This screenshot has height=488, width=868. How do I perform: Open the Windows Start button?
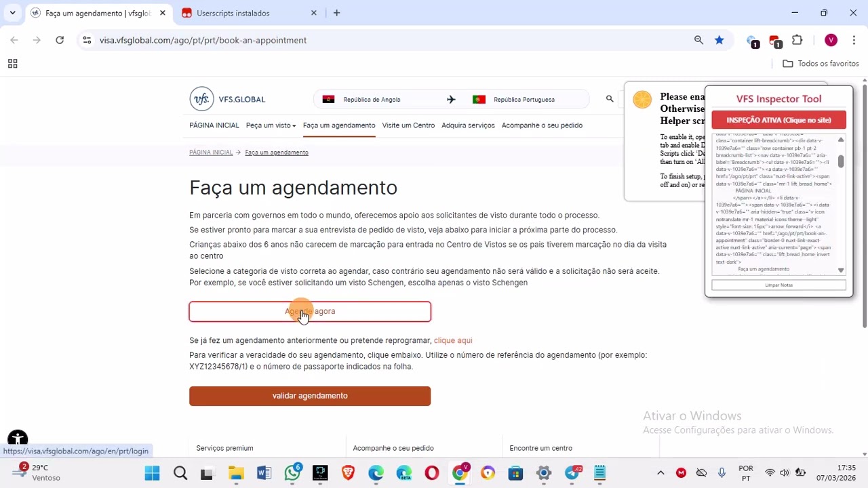(x=152, y=473)
